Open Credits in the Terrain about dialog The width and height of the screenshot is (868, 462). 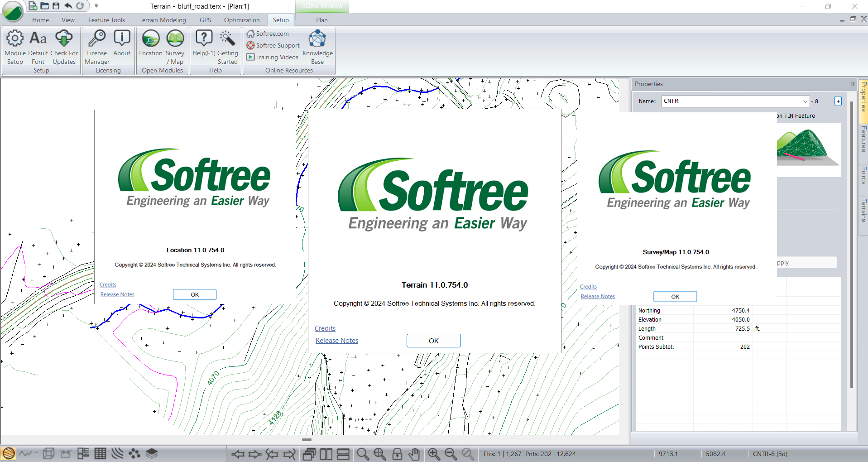325,328
